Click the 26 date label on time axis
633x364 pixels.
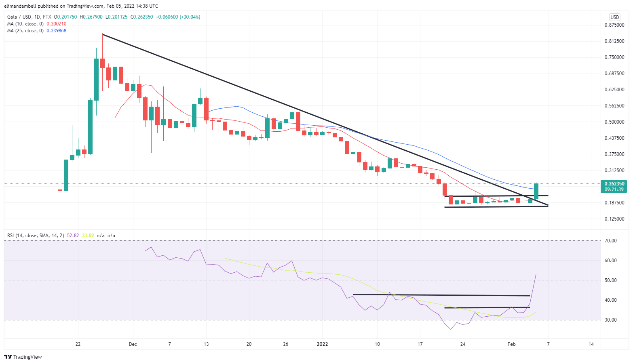pyautogui.click(x=286, y=344)
